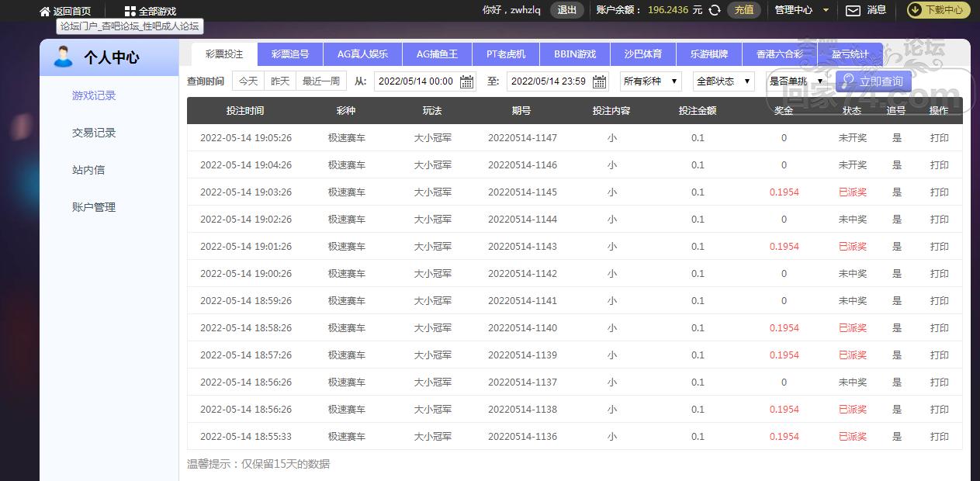Switch to the 彩票追号 tab
980x481 pixels.
[x=290, y=55]
